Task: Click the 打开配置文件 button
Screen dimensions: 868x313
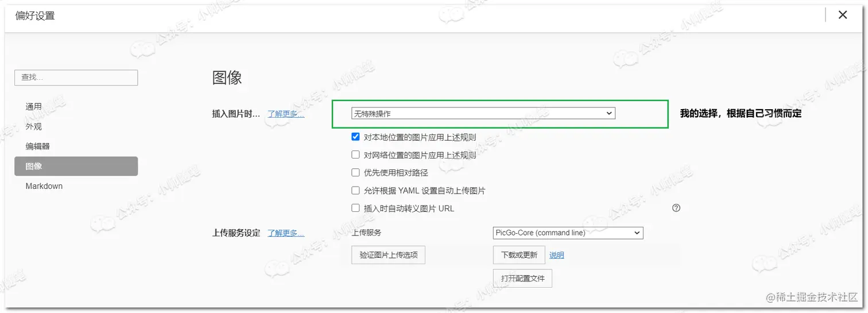Action: (522, 279)
